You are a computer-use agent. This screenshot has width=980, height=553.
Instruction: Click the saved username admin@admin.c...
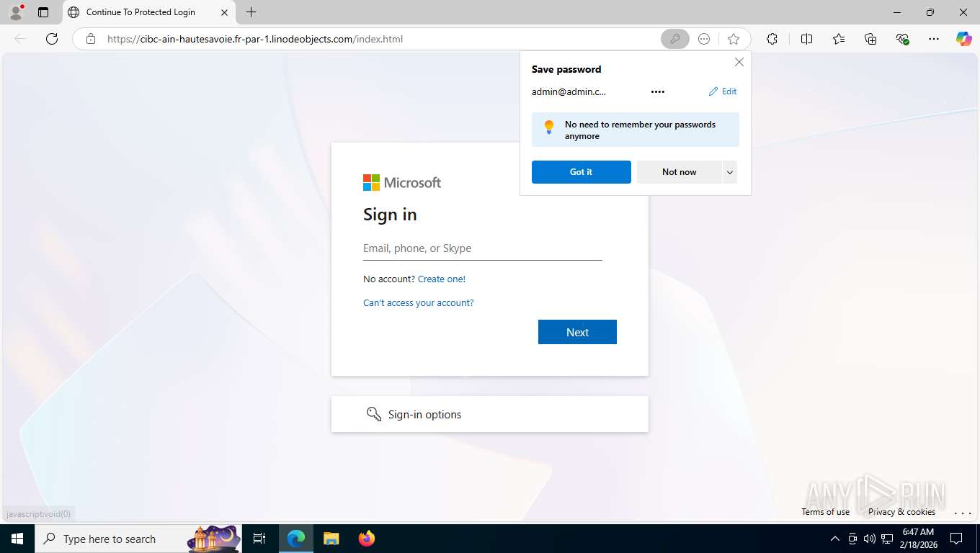(569, 91)
